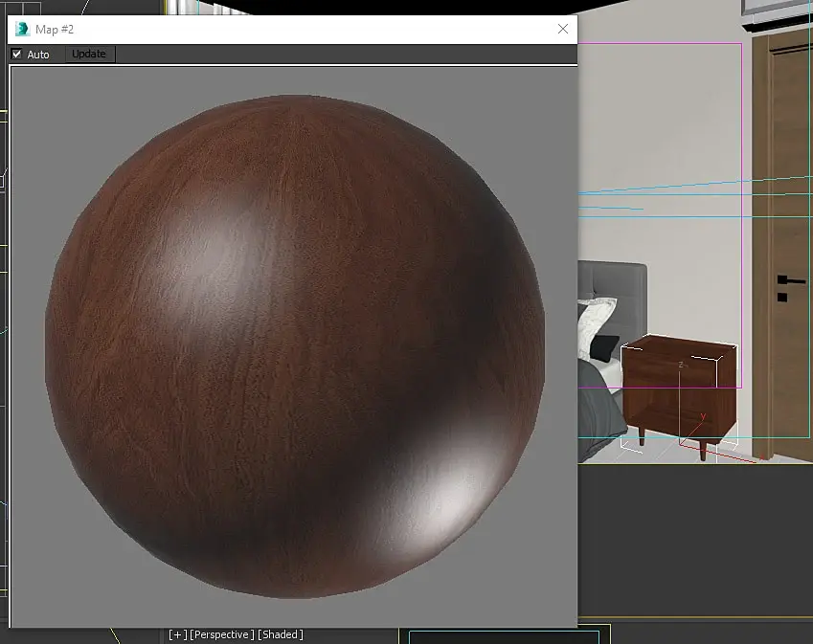Open the [+] viewport general menu
Image resolution: width=813 pixels, height=644 pixels.
[177, 634]
